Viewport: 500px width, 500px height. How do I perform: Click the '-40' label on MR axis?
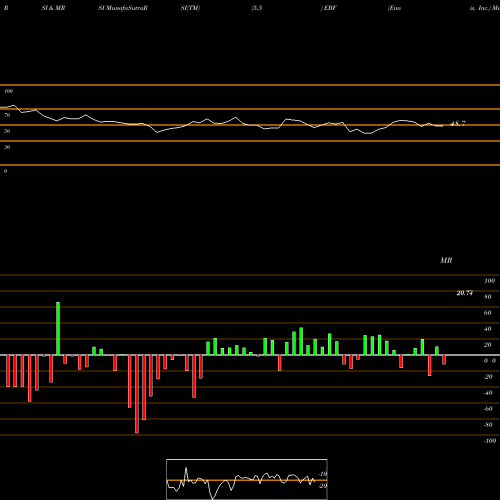click(x=488, y=393)
